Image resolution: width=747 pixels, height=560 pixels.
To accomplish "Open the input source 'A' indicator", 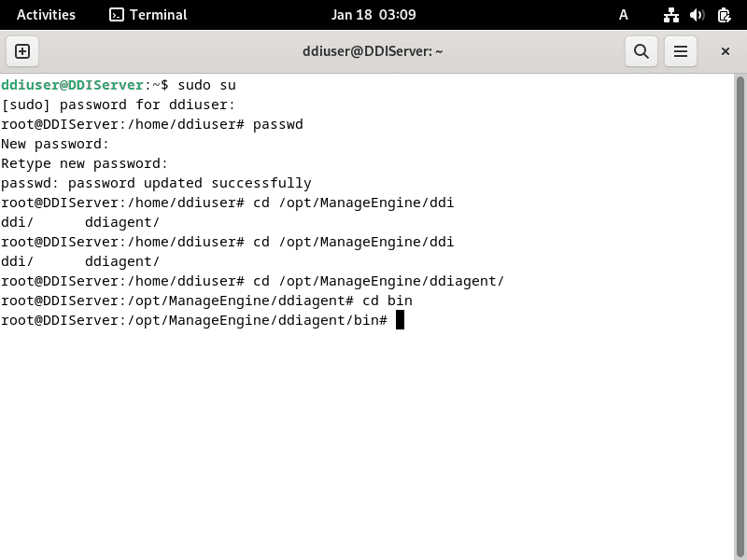I will pos(624,15).
